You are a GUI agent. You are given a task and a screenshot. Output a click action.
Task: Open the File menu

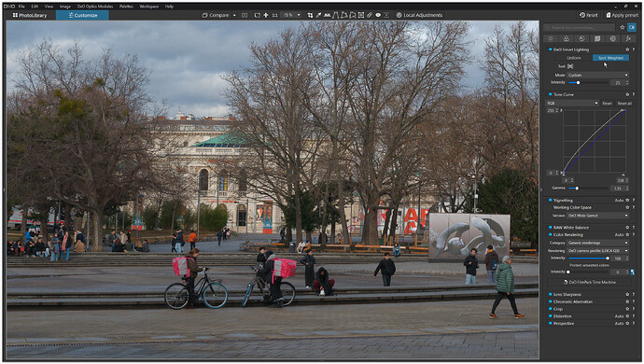click(x=21, y=7)
